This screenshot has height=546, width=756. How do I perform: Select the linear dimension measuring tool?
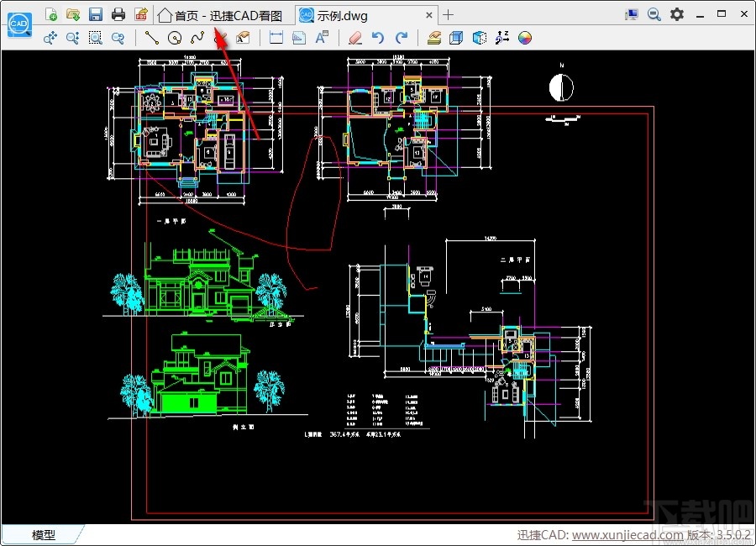276,38
